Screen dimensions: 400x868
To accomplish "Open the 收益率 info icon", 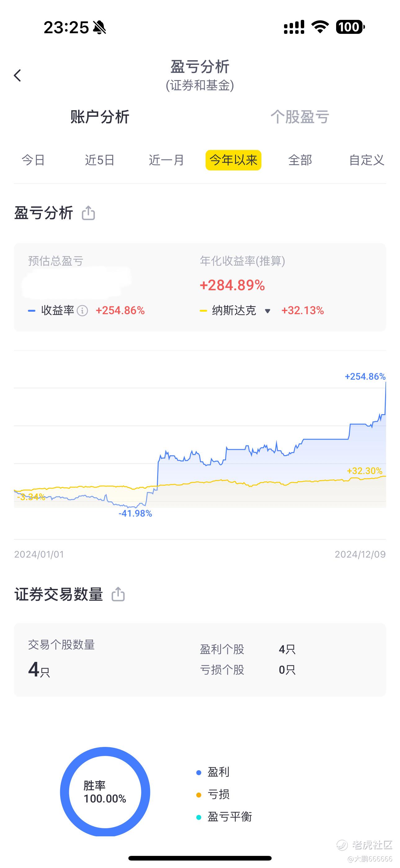I will click(82, 311).
